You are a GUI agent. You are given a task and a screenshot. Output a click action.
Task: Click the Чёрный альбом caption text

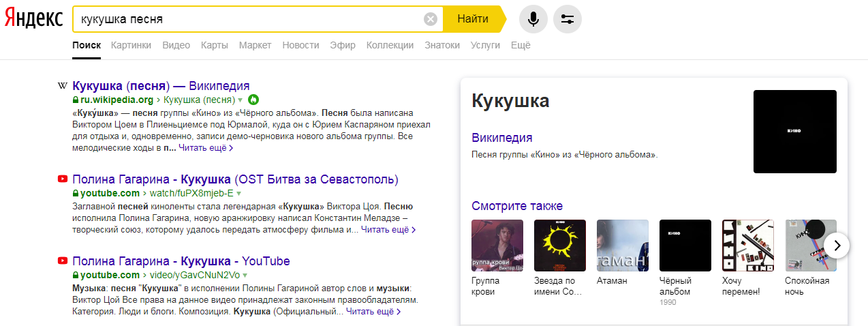pyautogui.click(x=675, y=286)
